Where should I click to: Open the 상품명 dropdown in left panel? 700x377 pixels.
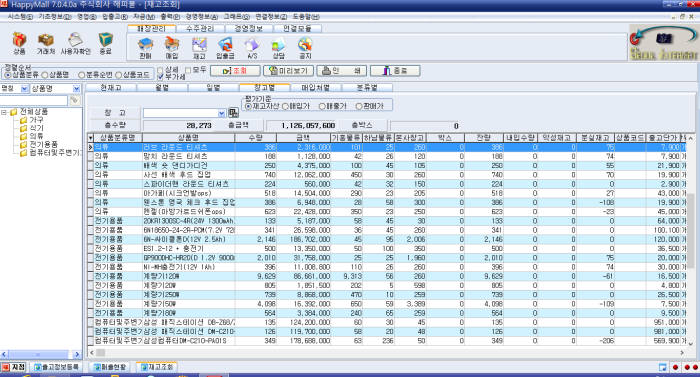click(x=76, y=88)
